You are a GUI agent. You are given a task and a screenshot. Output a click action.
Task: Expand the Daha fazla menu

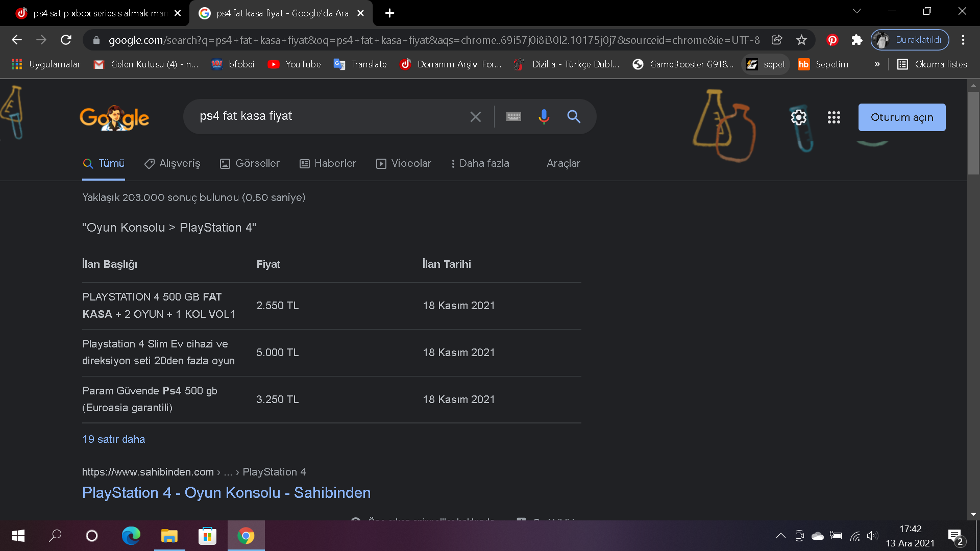pos(480,163)
